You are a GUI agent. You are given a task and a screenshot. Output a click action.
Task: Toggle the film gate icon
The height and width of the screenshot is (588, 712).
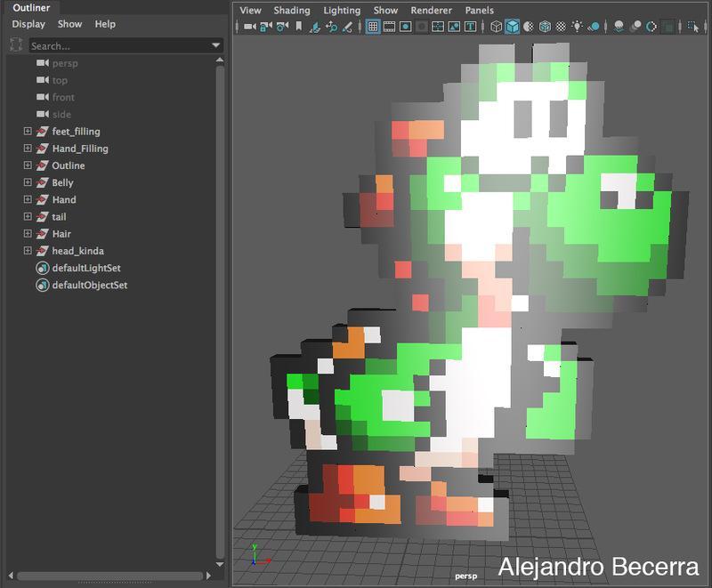tap(389, 27)
